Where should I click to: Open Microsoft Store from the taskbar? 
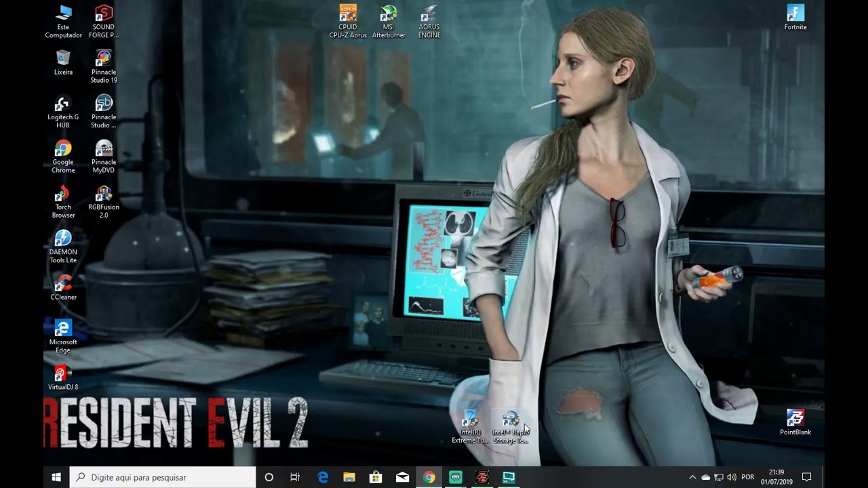376,477
